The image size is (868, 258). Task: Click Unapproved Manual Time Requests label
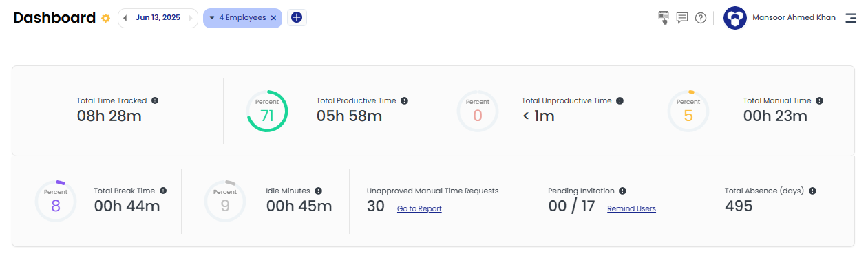(432, 191)
